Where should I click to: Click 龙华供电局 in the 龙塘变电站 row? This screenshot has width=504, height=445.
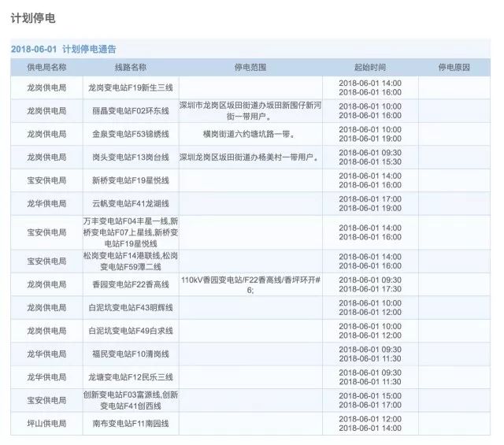[x=46, y=376]
